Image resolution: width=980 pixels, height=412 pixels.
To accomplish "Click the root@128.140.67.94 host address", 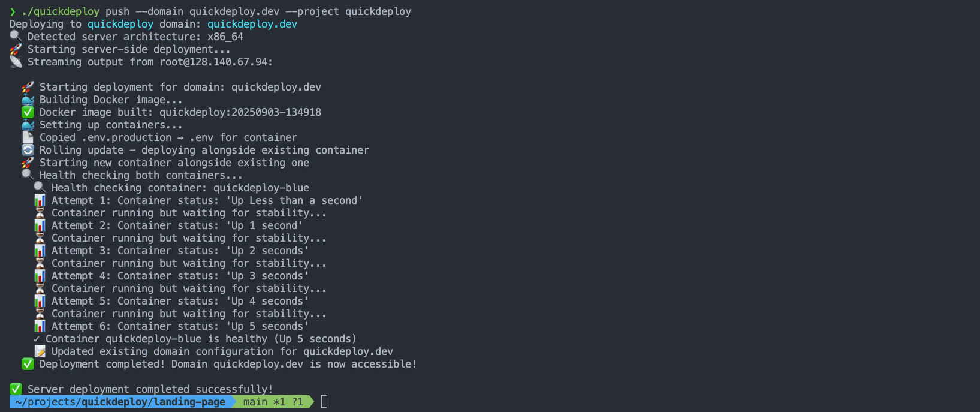I will (216, 62).
